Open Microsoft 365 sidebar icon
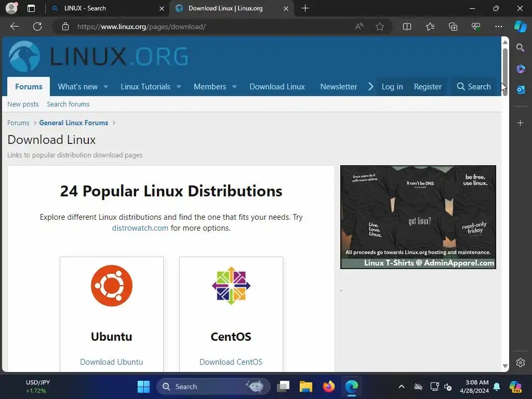The width and height of the screenshot is (532, 399). coord(521,69)
